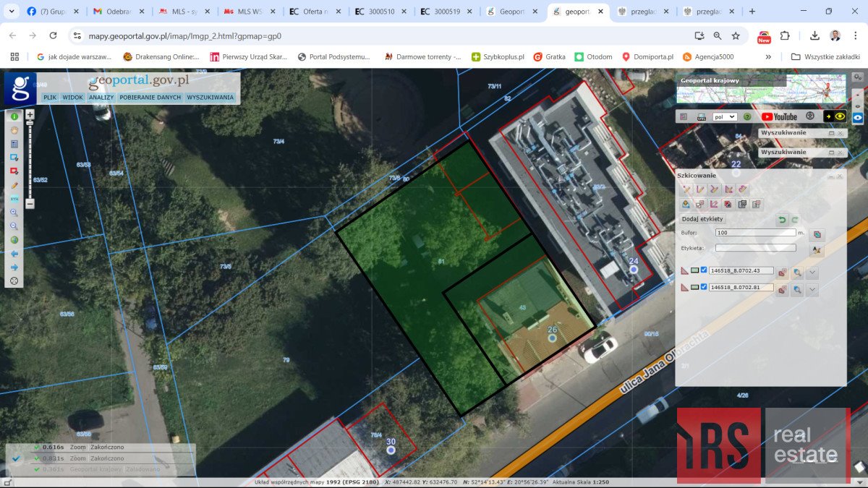Open the ANALIZY menu
The height and width of the screenshot is (488, 868).
coord(101,97)
